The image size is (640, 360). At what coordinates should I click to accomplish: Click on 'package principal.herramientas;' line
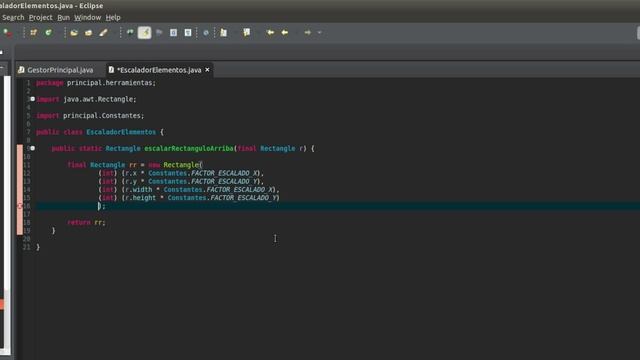tap(96, 83)
